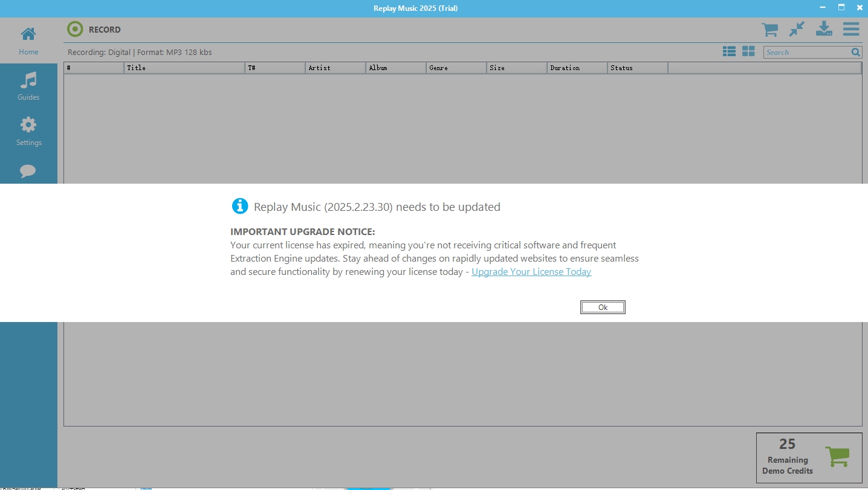Sort by the Duration column header
Screen dimensions: 868x490
pyautogui.click(x=577, y=68)
